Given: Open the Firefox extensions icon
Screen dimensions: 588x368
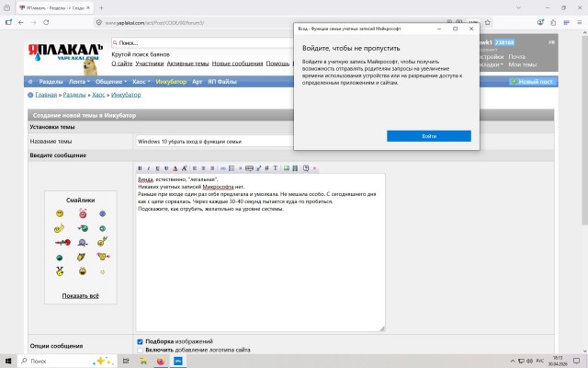Looking at the screenshot, I should [x=553, y=22].
